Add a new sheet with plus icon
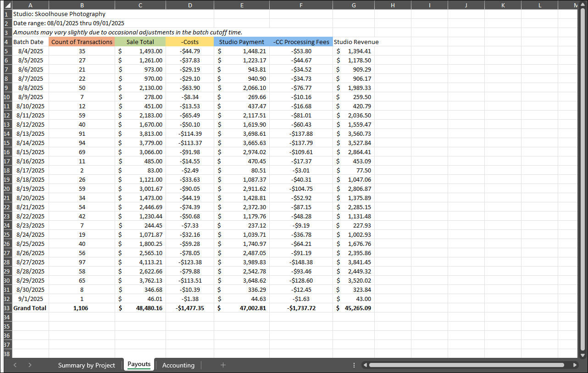Image resolution: width=588 pixels, height=373 pixels. click(x=223, y=365)
